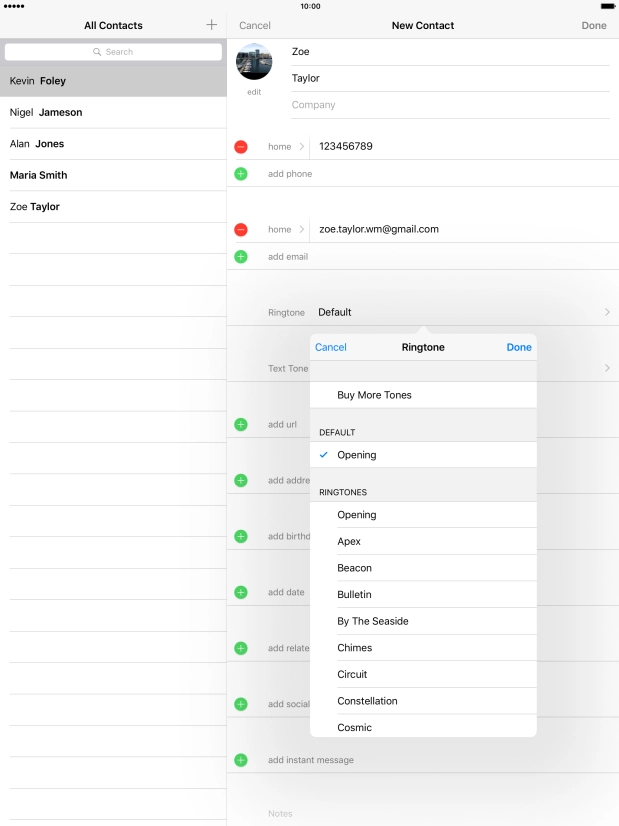
Task: Select Maria Smith in contacts list
Action: pos(39,175)
